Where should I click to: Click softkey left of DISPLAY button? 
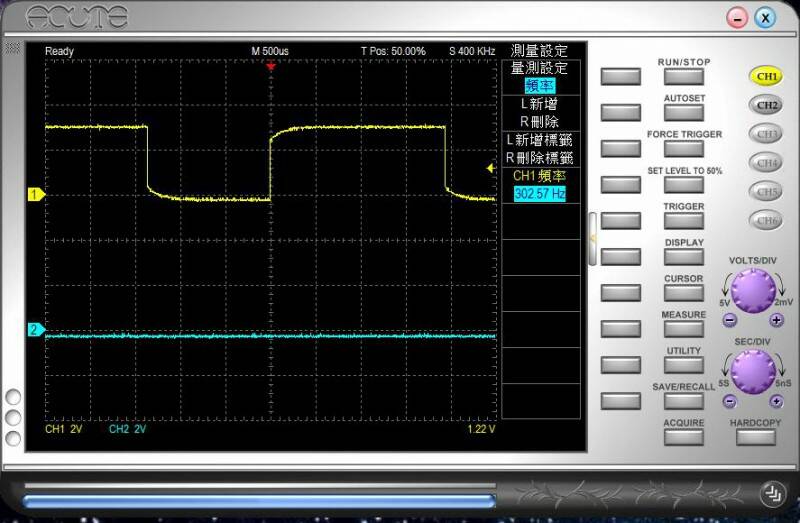click(x=620, y=257)
